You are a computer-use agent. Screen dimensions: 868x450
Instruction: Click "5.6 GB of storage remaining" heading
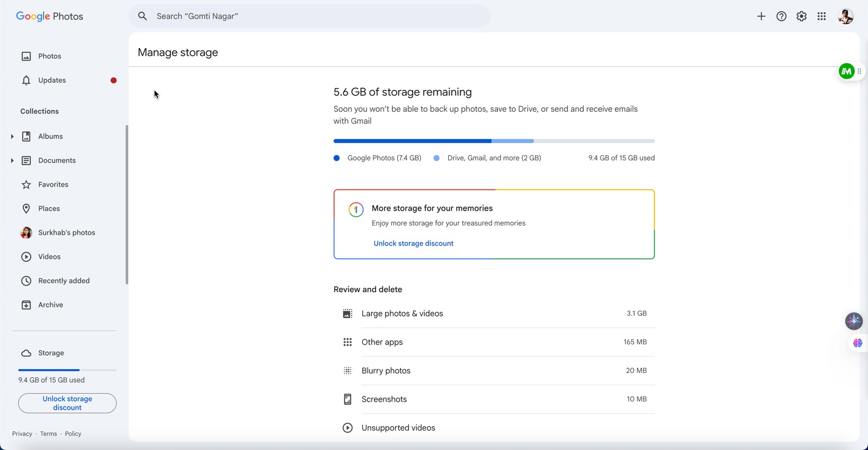click(x=403, y=92)
